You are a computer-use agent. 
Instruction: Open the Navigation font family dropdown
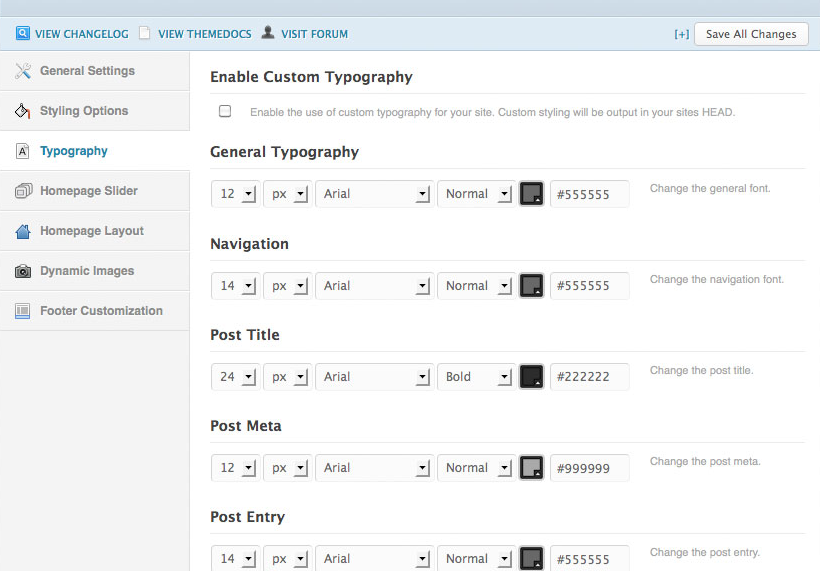tap(374, 286)
